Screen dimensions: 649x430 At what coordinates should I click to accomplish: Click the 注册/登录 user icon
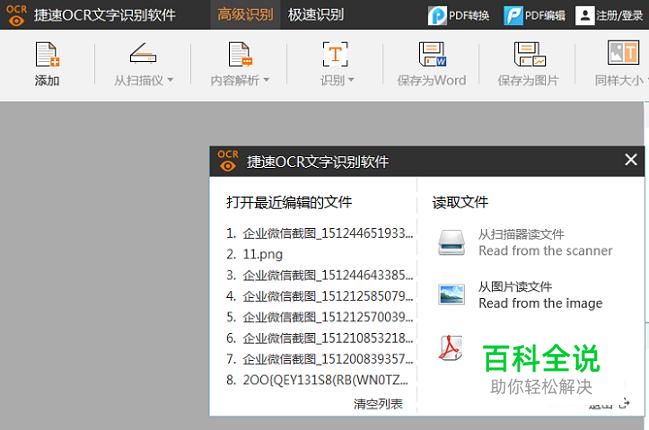[585, 16]
